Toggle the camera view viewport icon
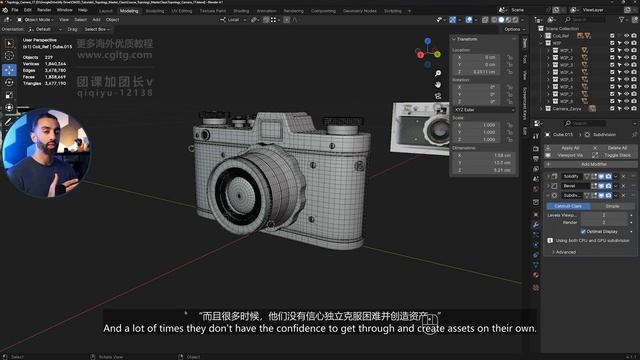The height and width of the screenshot is (360, 640). click(438, 96)
